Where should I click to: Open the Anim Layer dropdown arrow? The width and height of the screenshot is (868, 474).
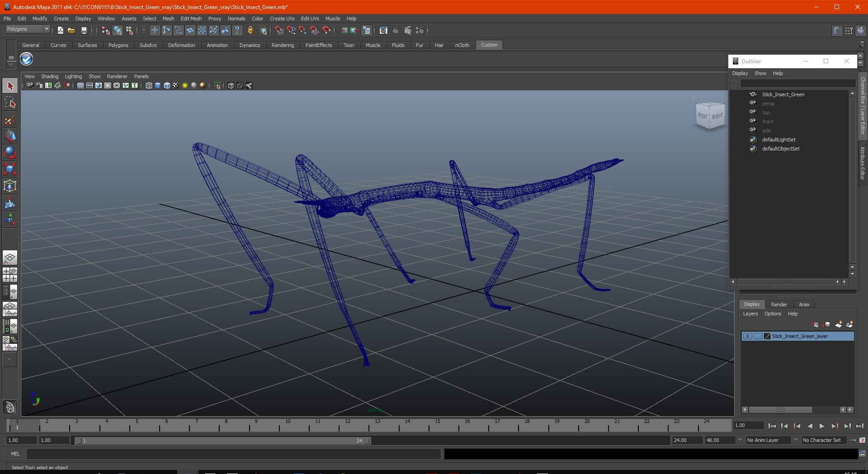click(x=740, y=440)
